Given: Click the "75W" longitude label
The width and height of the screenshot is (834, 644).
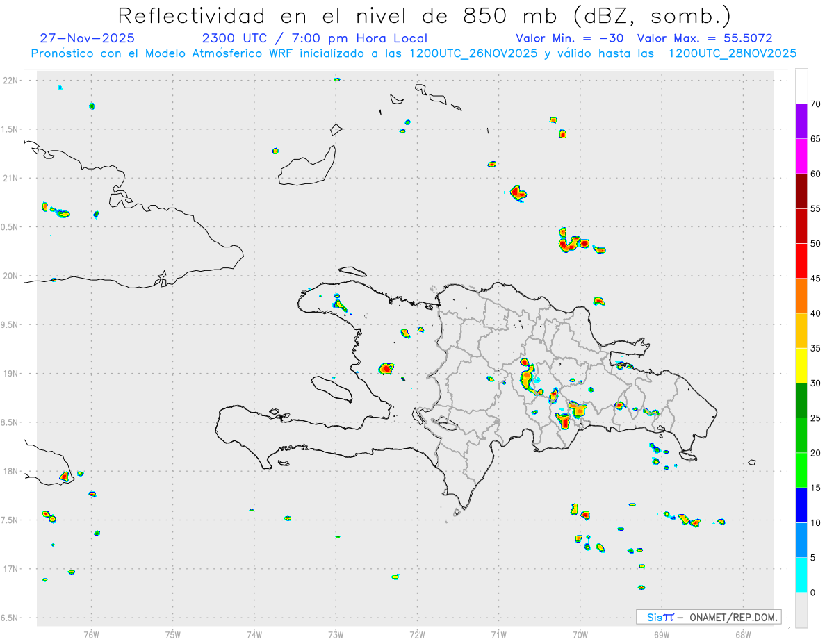Looking at the screenshot, I should pyautogui.click(x=172, y=634).
